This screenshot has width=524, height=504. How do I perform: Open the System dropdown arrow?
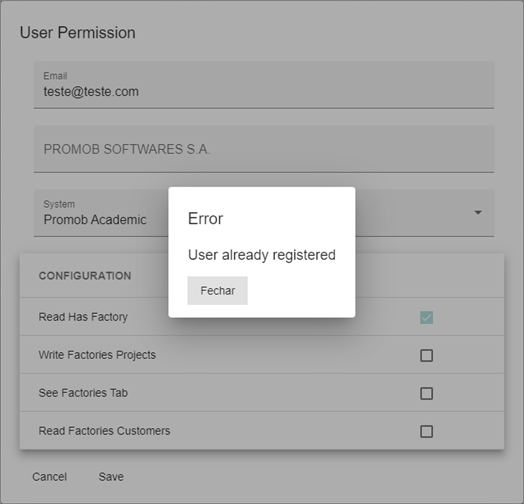[478, 213]
